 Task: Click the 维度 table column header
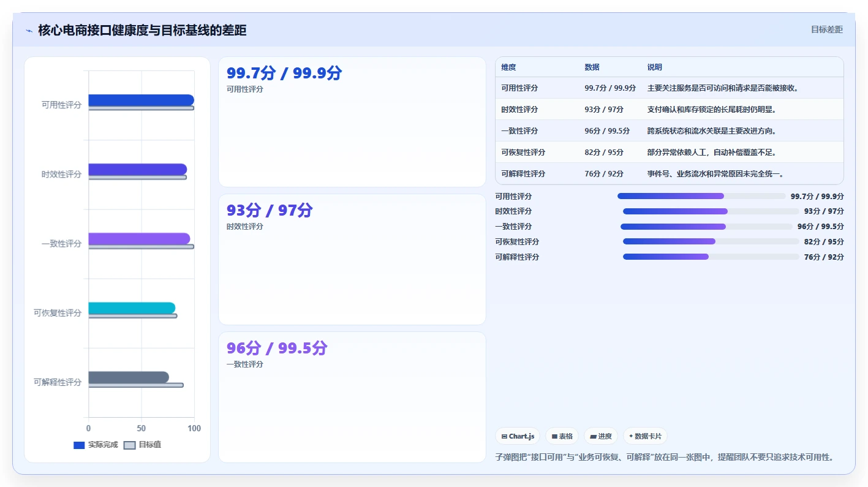(x=508, y=67)
